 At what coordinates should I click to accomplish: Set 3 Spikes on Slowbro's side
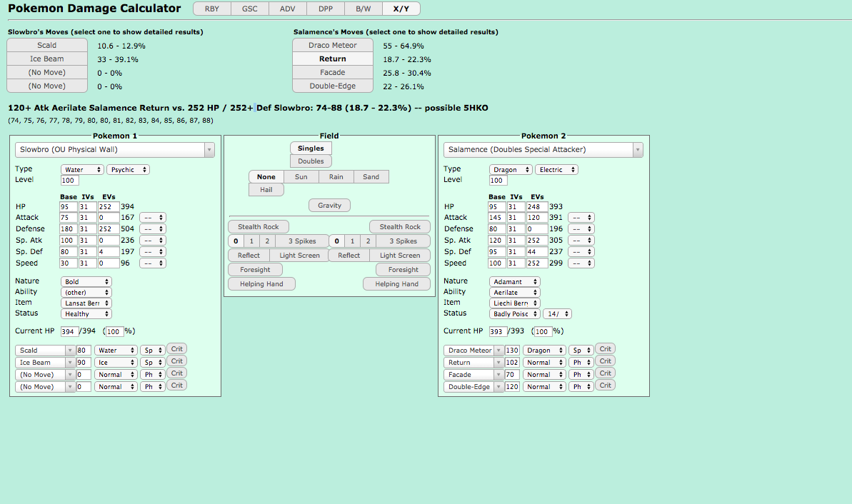[x=302, y=241]
